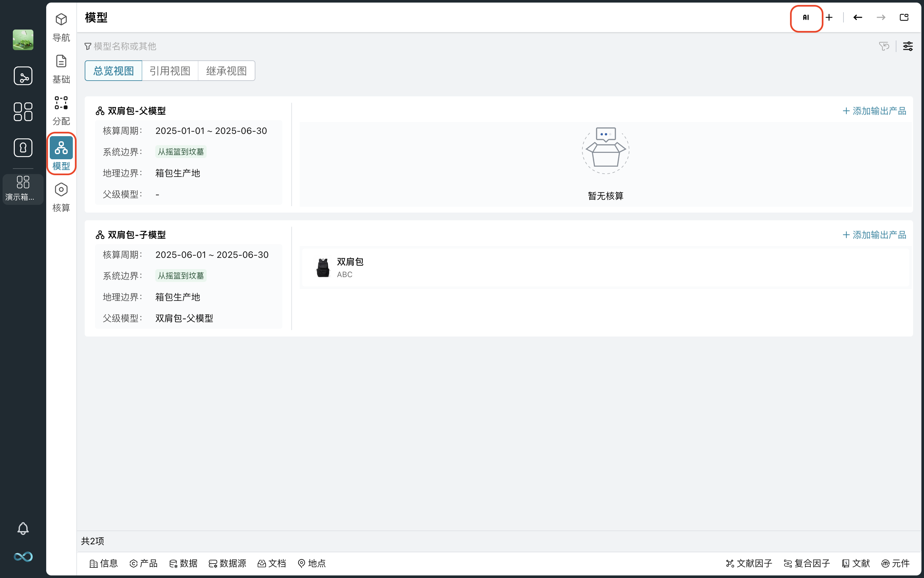Click the infinity logo icon
The height and width of the screenshot is (578, 924).
point(23,556)
